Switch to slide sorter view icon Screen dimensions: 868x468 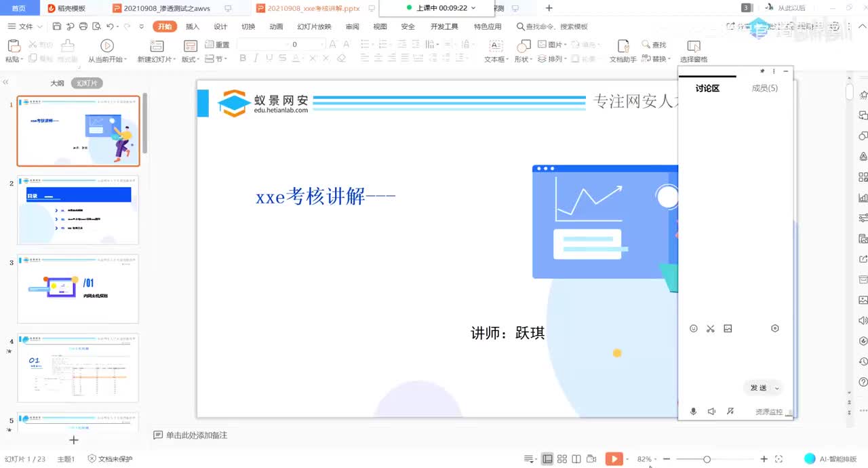point(561,459)
